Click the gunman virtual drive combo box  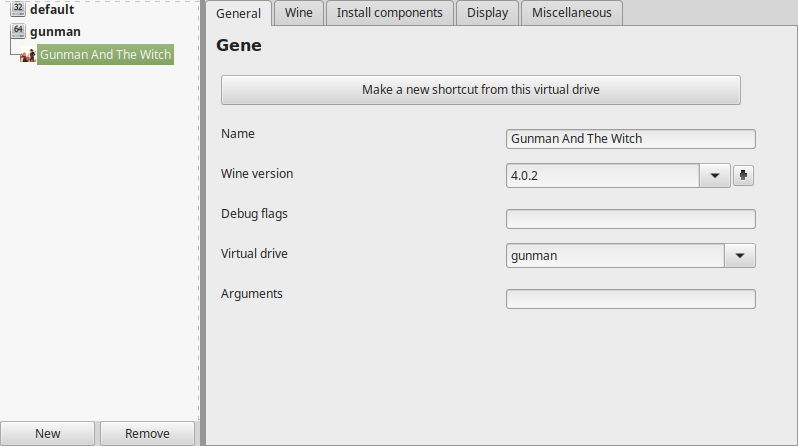pyautogui.click(x=615, y=256)
